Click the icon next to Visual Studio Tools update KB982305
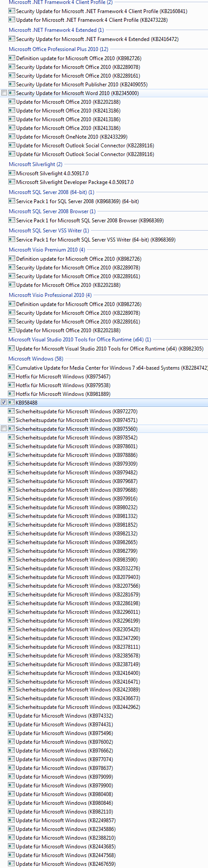 coord(11,349)
